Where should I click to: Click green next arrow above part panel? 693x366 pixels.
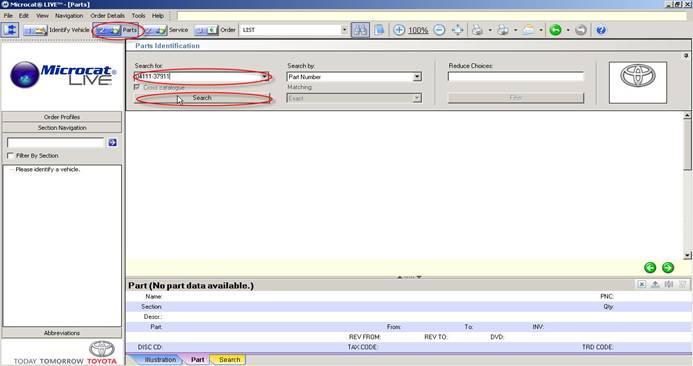tap(668, 267)
